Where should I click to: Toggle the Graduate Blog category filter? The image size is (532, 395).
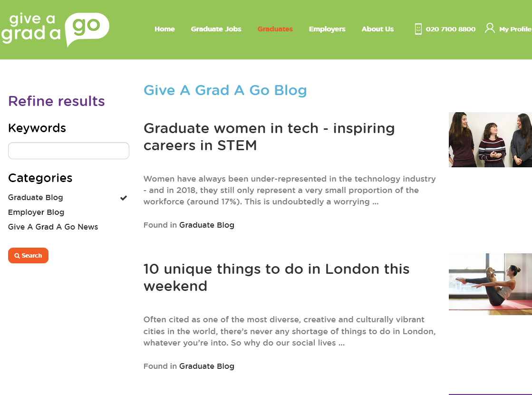click(x=35, y=197)
